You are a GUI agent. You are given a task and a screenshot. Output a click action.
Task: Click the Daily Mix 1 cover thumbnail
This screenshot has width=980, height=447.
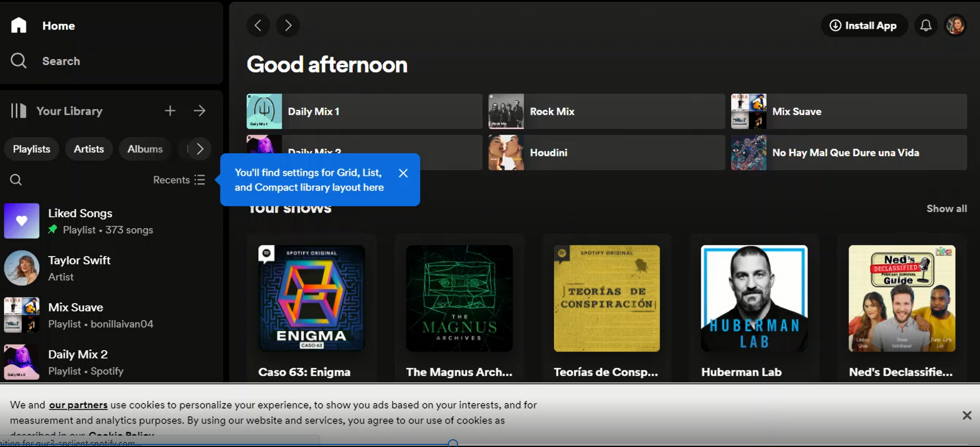pyautogui.click(x=264, y=111)
